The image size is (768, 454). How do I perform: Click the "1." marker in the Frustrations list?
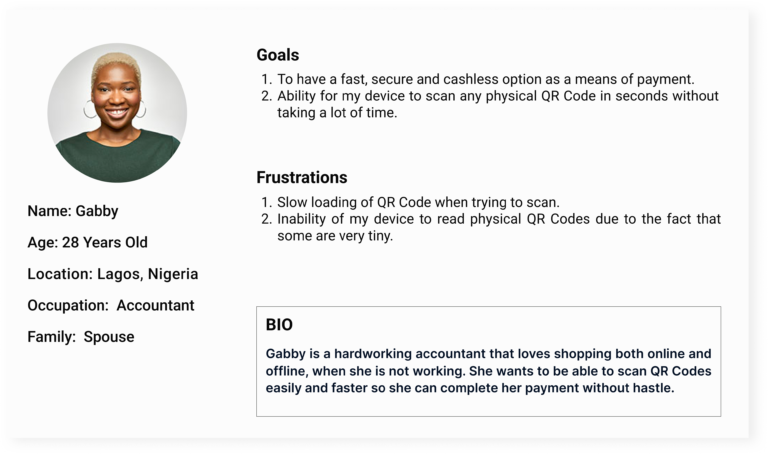point(266,202)
